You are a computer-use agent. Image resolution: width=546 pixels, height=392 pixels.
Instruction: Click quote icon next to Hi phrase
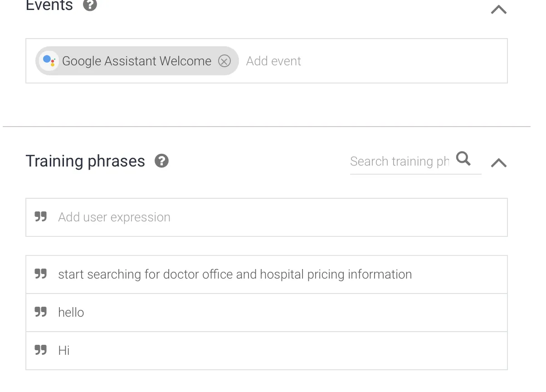(x=41, y=350)
